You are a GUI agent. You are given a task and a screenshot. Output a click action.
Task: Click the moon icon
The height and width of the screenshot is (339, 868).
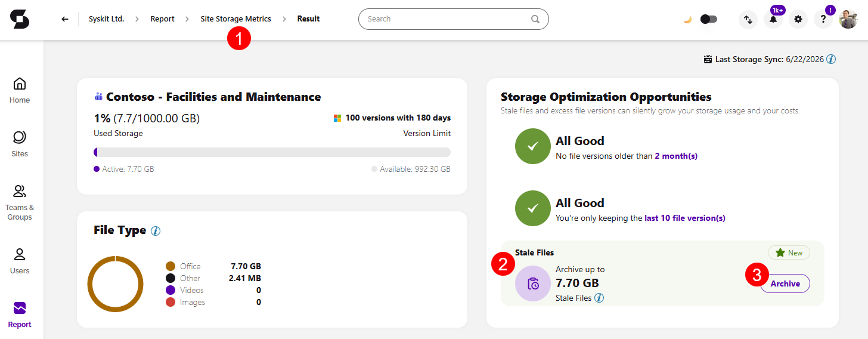687,20
